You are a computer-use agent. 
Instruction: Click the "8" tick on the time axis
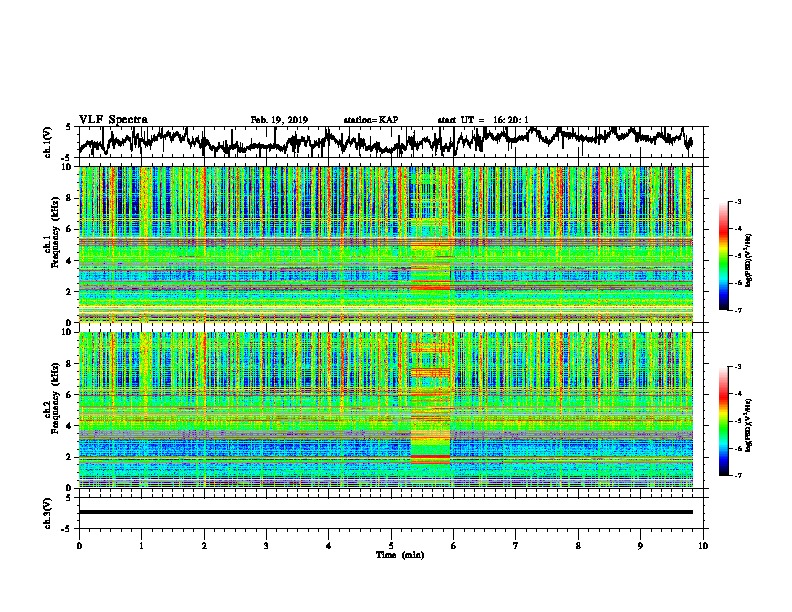(x=578, y=546)
